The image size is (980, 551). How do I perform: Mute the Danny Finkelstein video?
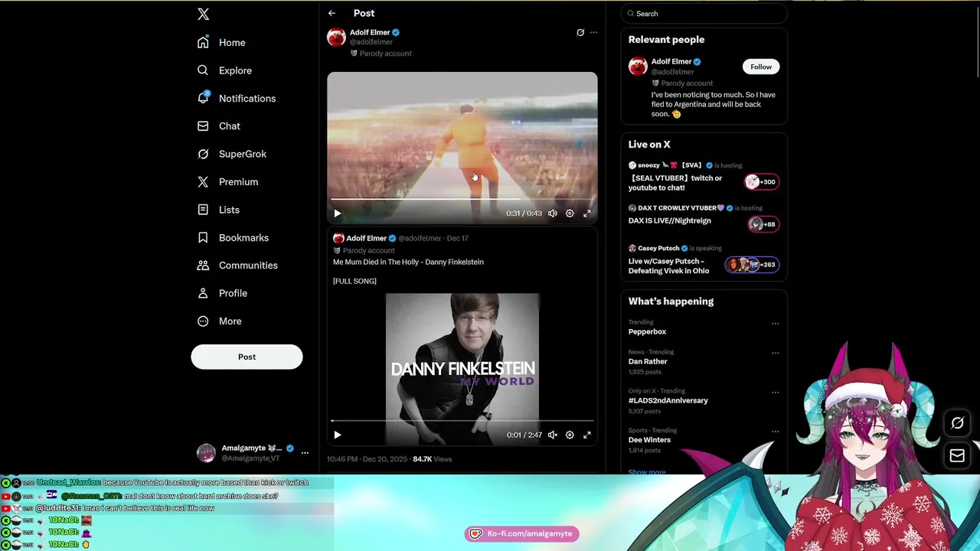click(x=553, y=435)
